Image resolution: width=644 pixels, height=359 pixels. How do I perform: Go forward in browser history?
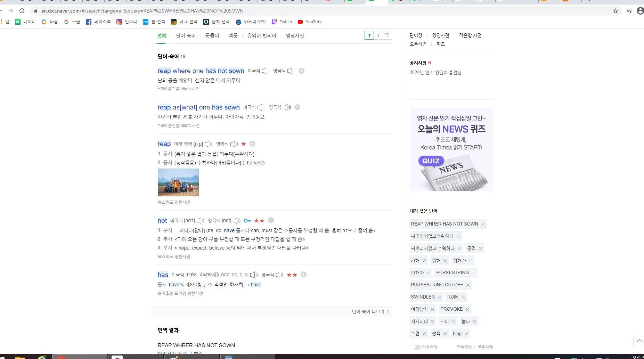11,11
